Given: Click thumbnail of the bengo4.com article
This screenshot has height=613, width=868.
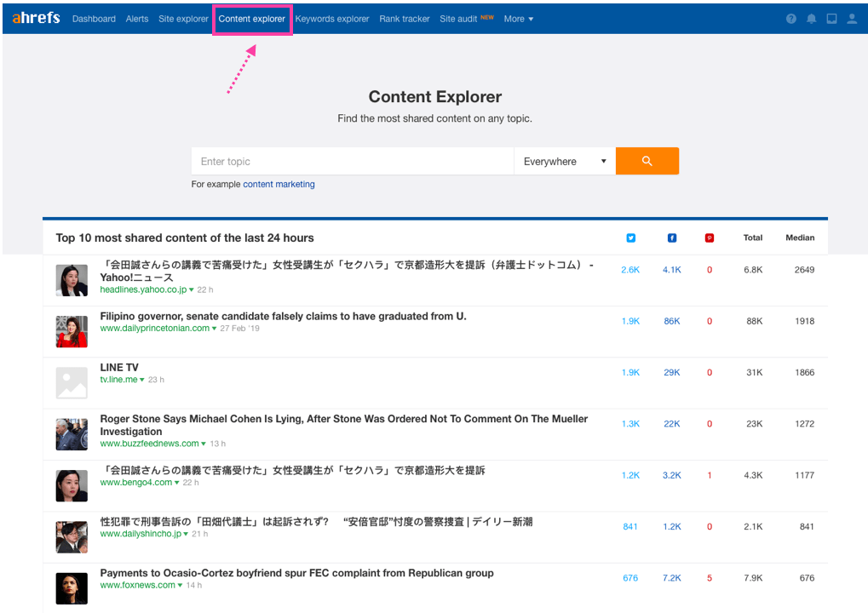Looking at the screenshot, I should 72,486.
